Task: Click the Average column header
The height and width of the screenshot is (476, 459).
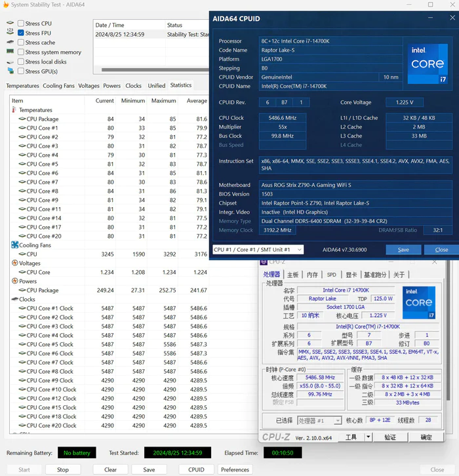Action: (x=197, y=100)
